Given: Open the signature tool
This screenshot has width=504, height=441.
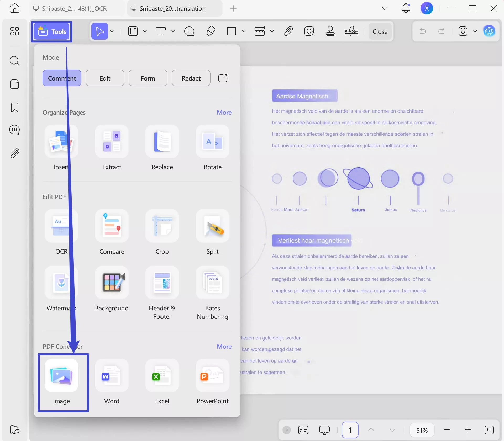Looking at the screenshot, I should 351,31.
